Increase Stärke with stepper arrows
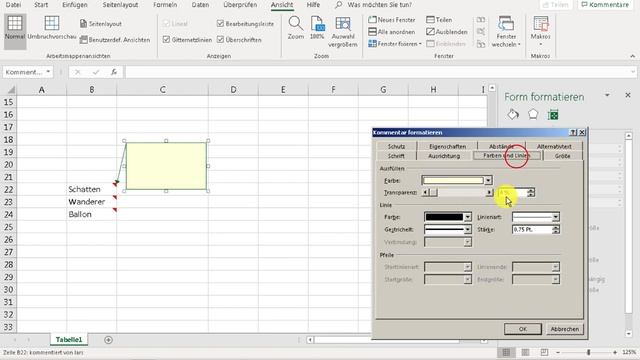This screenshot has width=640, height=360. (x=556, y=227)
